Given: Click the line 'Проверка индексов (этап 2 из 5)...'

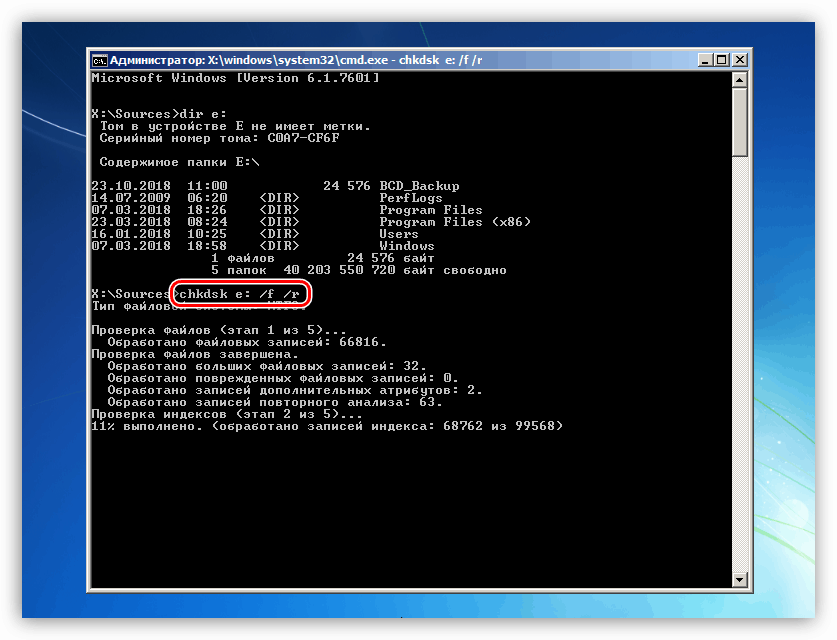Looking at the screenshot, I should pos(227,414).
